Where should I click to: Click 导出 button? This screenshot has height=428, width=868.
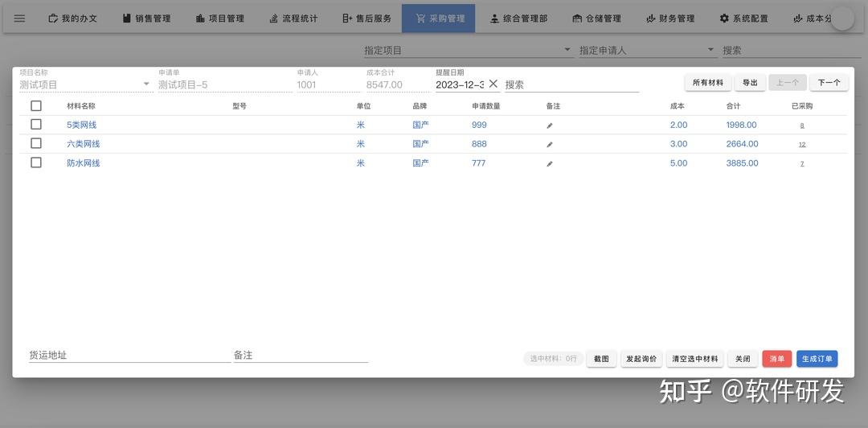pos(750,83)
